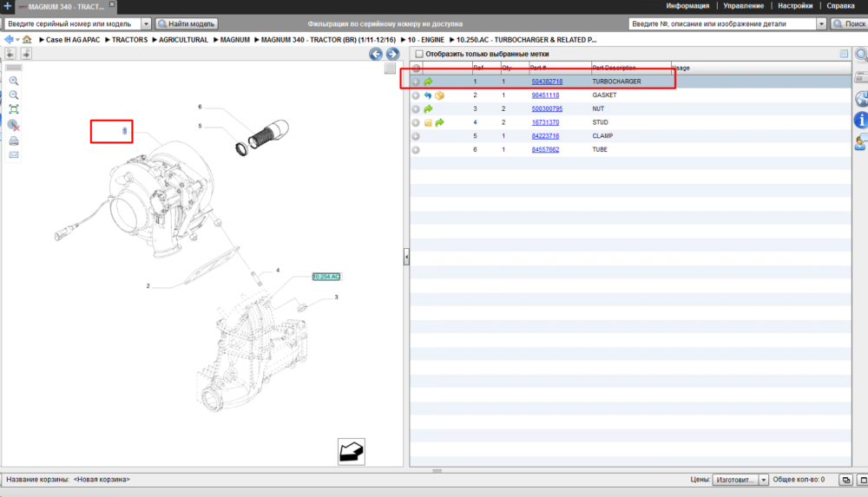The width and height of the screenshot is (868, 497).
Task: Click the Найти модель button
Action: point(187,23)
